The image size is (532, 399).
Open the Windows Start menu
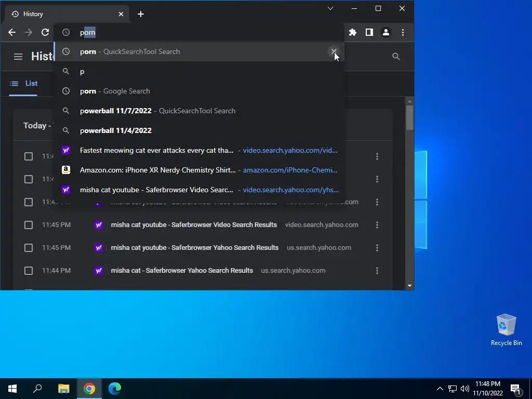(x=12, y=389)
